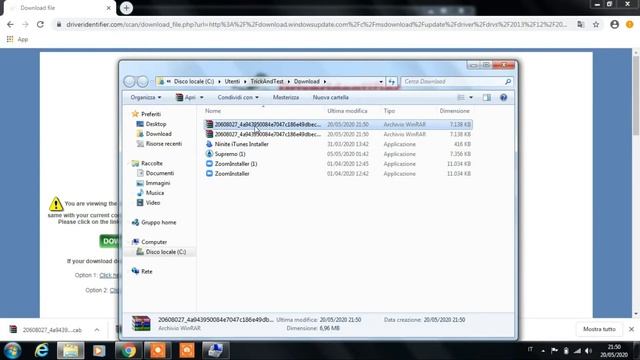
Task: Click Utenti in breadcrumb path
Action: [232, 82]
